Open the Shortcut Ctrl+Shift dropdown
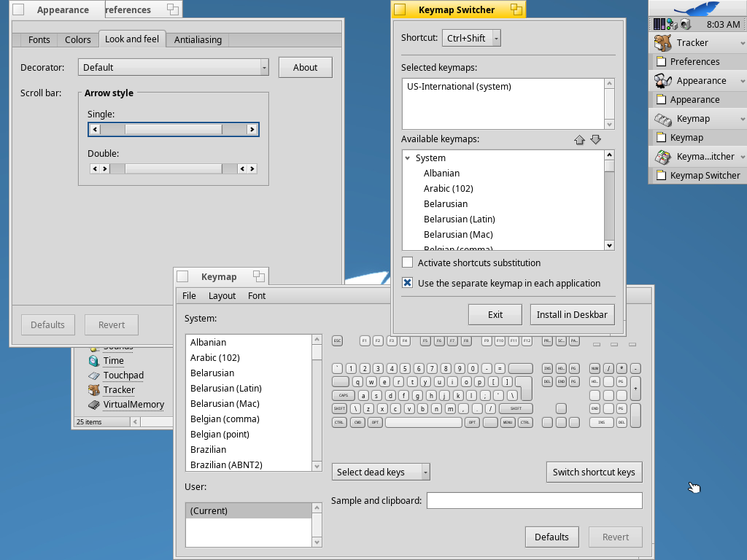 point(471,38)
